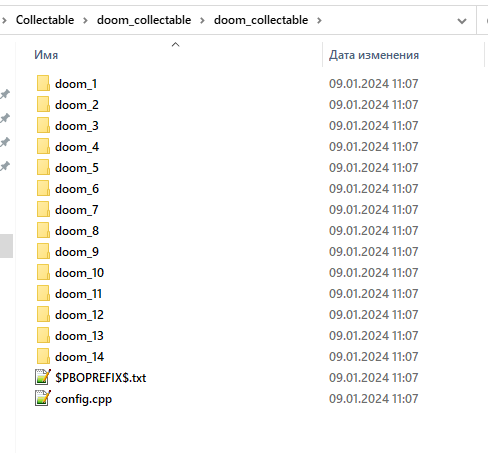Click the doom_6 folder icon
The width and height of the screenshot is (488, 453).
43,188
